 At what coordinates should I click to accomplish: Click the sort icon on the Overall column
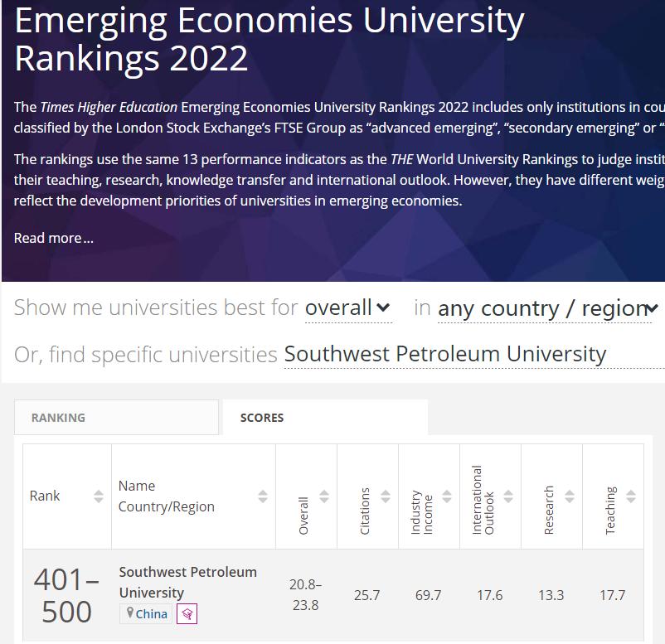(x=323, y=496)
